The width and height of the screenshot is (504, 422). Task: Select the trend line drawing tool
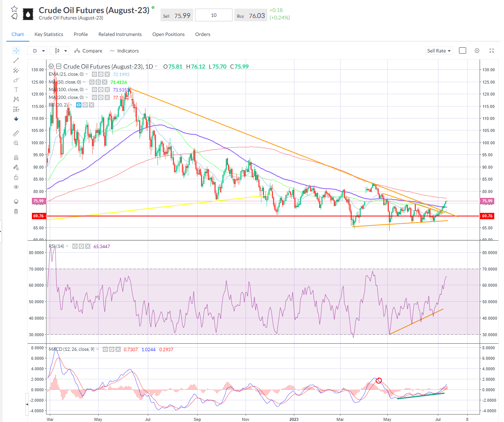(16, 60)
